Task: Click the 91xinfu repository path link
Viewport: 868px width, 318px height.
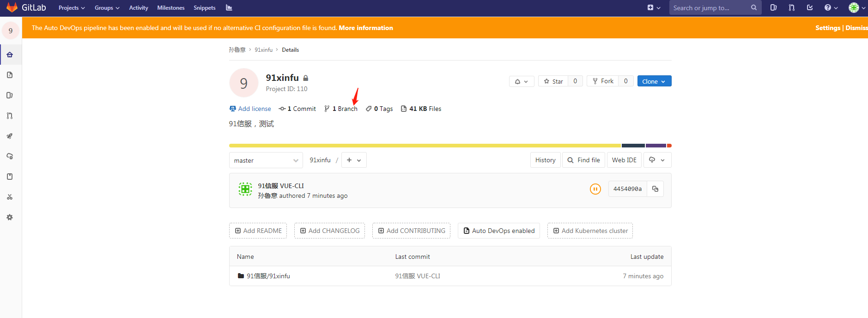Action: (x=320, y=160)
